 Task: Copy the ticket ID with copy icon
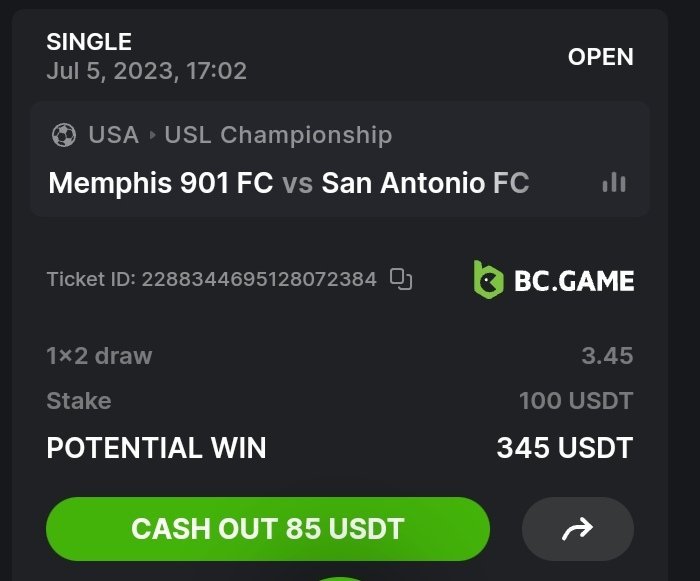[x=401, y=279]
